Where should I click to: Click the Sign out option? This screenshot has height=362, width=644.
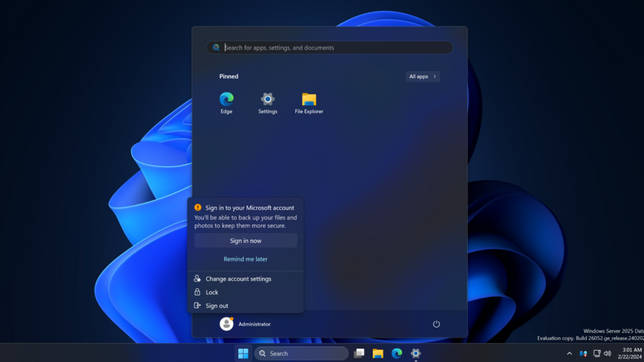click(215, 305)
